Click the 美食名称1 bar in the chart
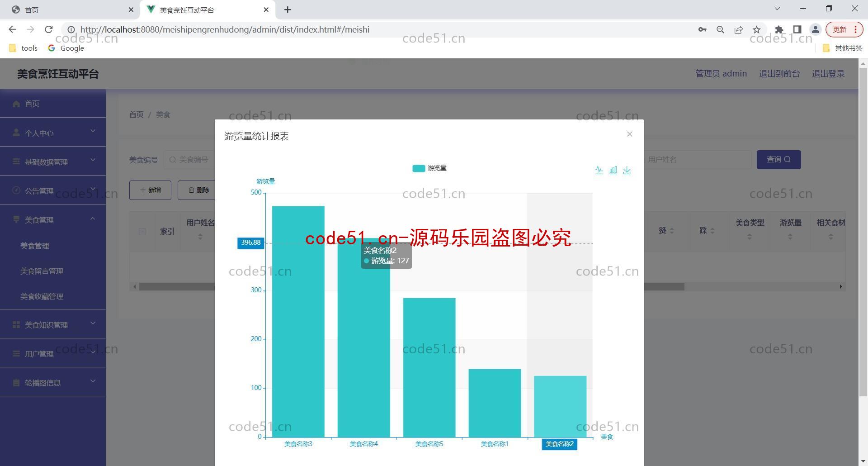The width and height of the screenshot is (868, 466). pyautogui.click(x=495, y=403)
